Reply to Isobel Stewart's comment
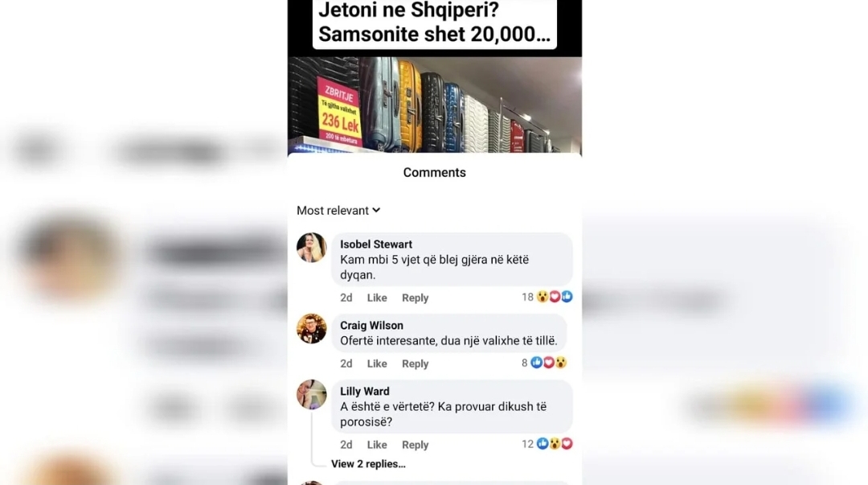 click(416, 298)
